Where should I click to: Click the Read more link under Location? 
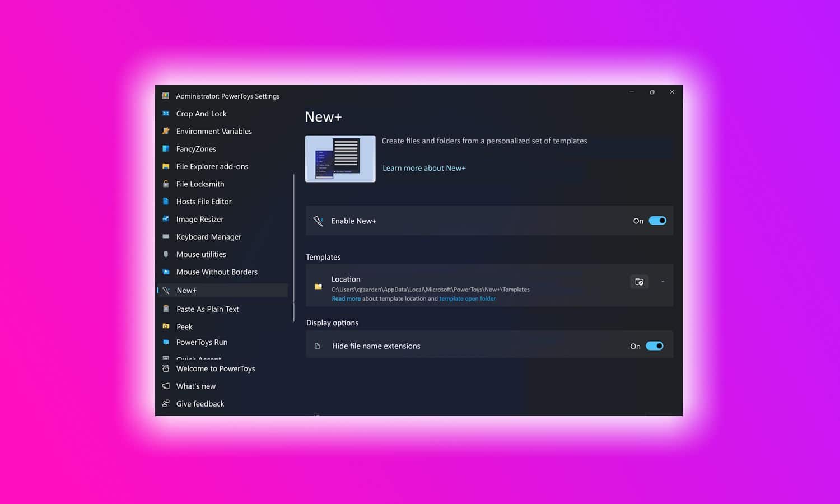(x=346, y=298)
